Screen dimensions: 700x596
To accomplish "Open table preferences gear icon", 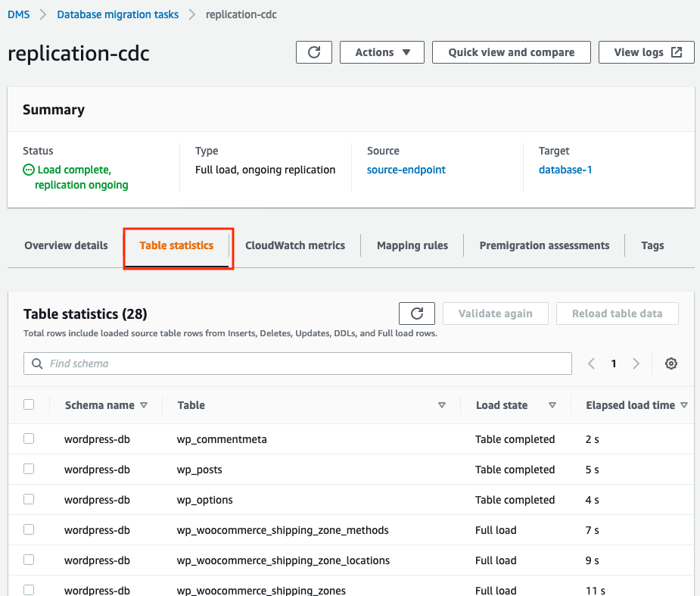I will pyautogui.click(x=671, y=364).
